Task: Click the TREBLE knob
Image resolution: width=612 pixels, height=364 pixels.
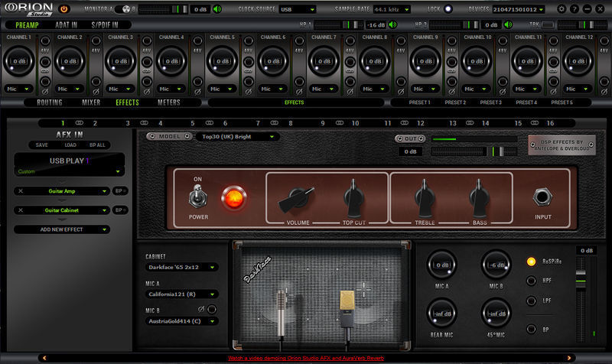Action: (425, 198)
